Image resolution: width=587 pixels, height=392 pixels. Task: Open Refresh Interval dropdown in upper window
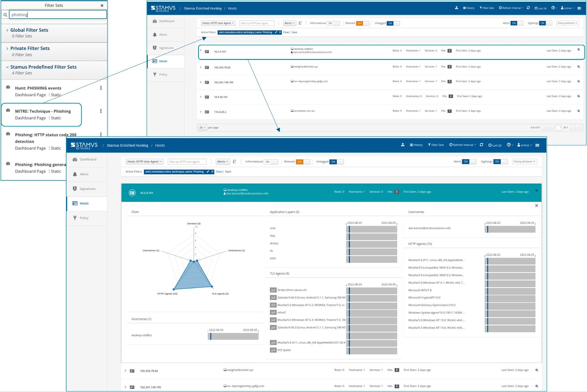pyautogui.click(x=511, y=8)
